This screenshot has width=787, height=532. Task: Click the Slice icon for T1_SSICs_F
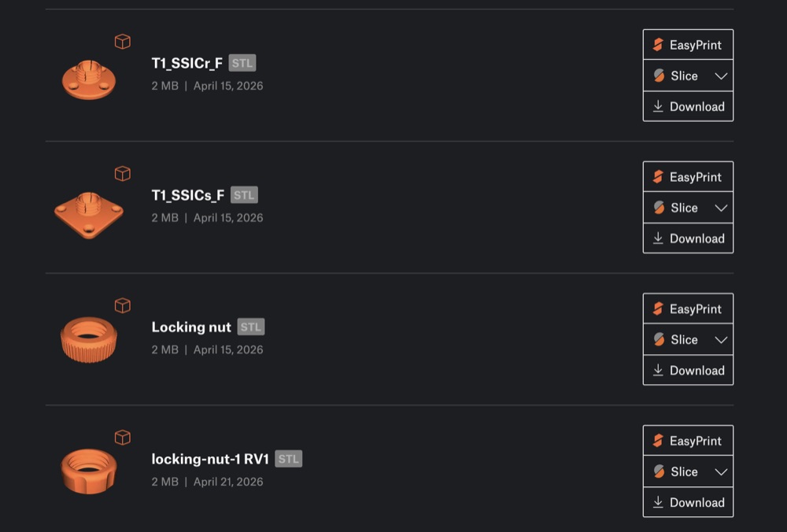[x=659, y=208]
